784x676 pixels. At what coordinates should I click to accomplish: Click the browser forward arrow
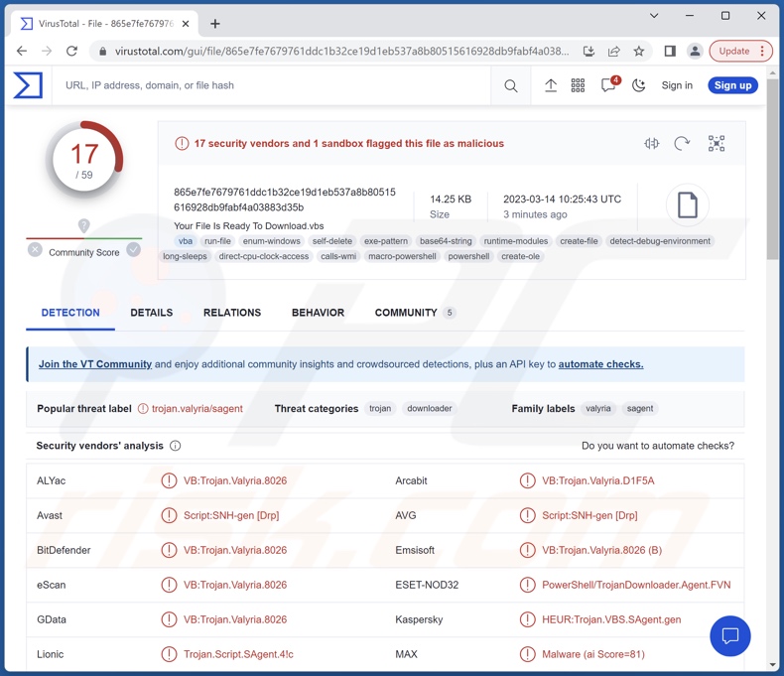[47, 51]
